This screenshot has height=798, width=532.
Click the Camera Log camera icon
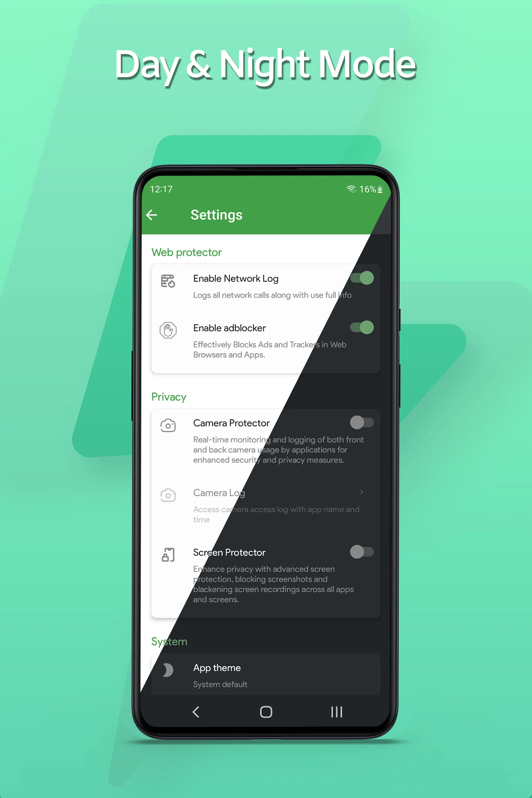click(x=168, y=492)
